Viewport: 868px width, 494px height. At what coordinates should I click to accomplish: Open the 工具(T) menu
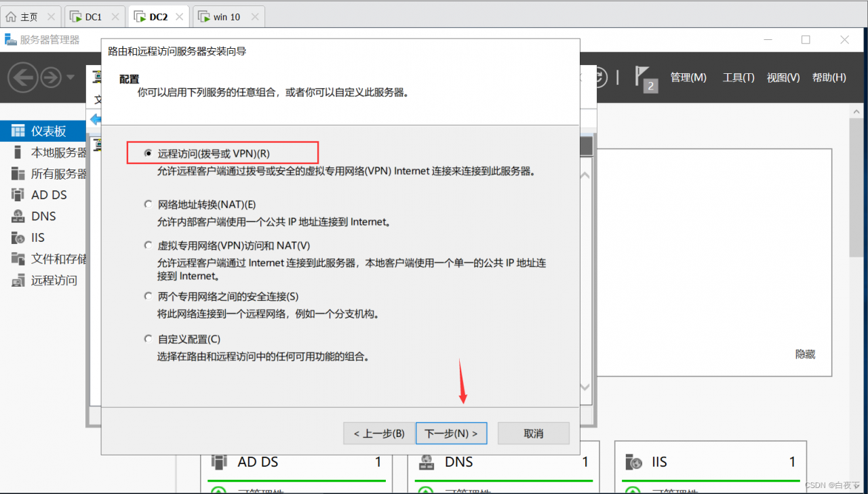click(738, 77)
